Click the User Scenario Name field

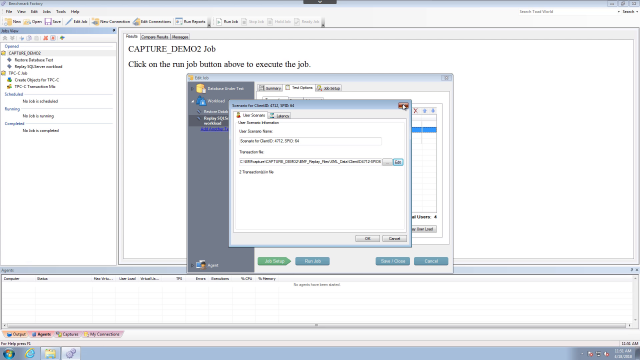[x=310, y=141]
